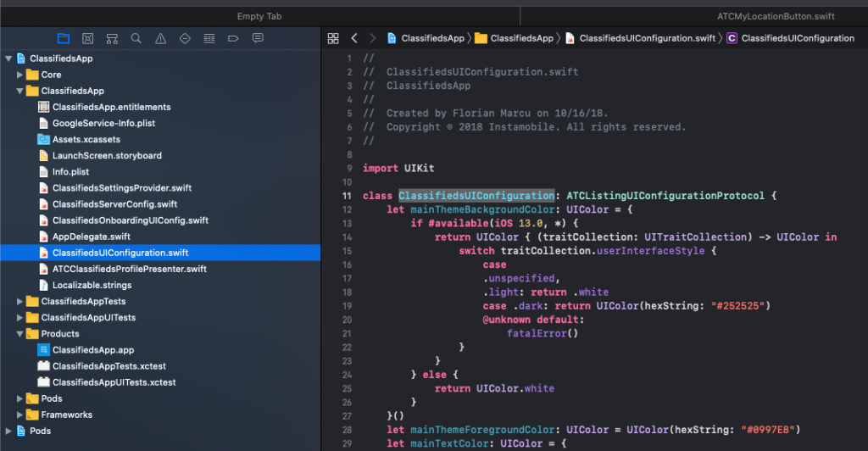Expand the Pods folder under ClassifiedsApp
The width and height of the screenshot is (868, 451).
(x=20, y=398)
